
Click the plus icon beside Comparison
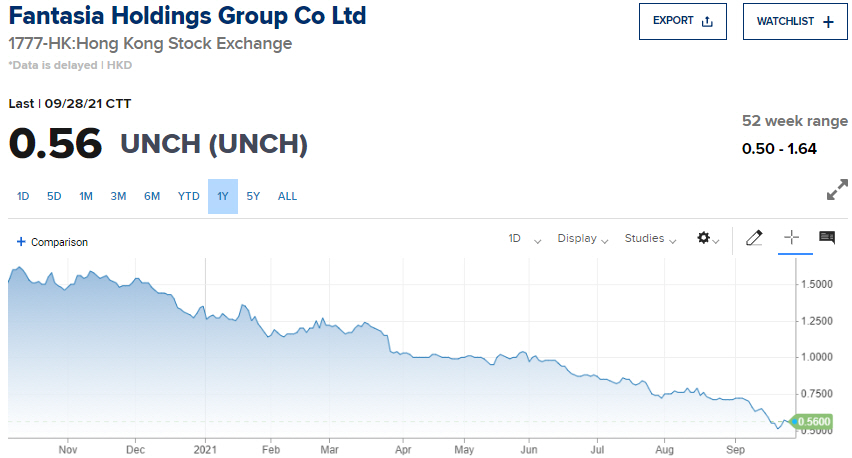pyautogui.click(x=20, y=242)
